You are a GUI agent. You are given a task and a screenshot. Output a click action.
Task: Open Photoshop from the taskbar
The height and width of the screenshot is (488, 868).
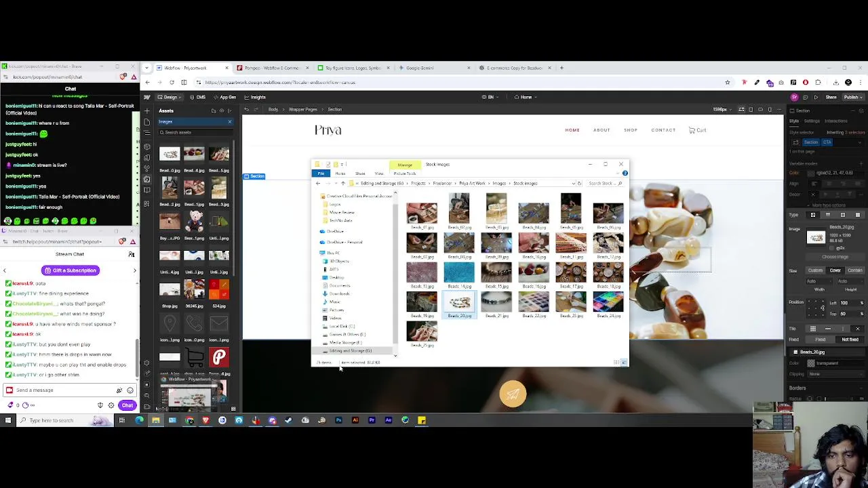pyautogui.click(x=338, y=420)
